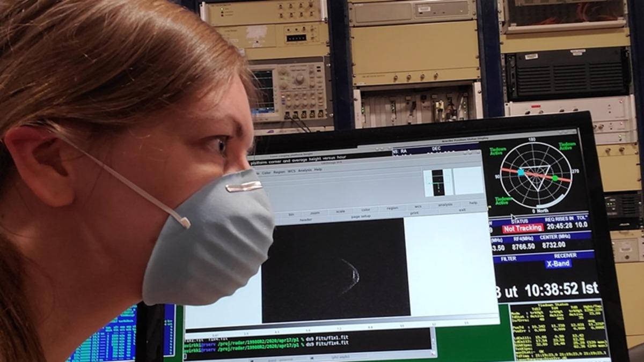Click the zoom button in button bar
644x362 pixels.
click(314, 213)
